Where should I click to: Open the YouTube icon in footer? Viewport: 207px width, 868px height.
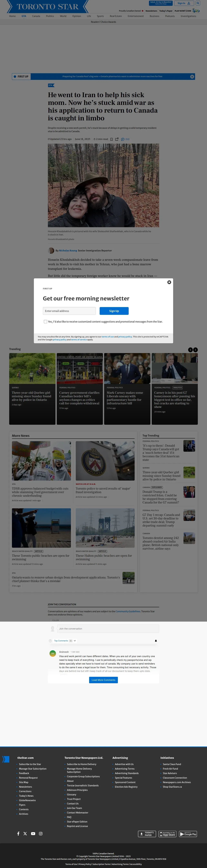pos(33,834)
